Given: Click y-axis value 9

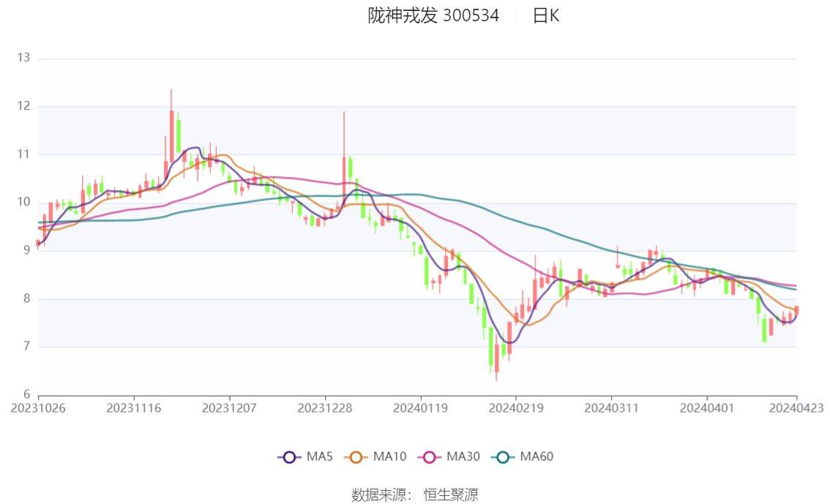Looking at the screenshot, I should pos(26,250).
